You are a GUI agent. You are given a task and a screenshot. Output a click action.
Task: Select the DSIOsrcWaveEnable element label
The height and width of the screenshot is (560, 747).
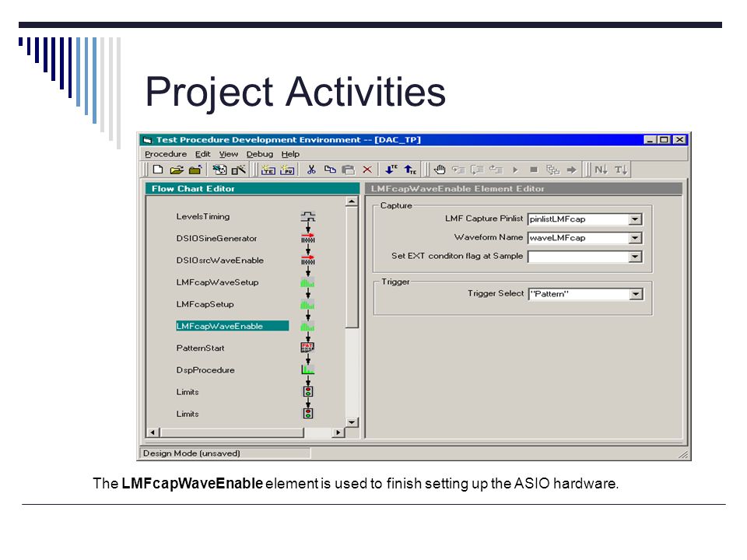coord(219,261)
